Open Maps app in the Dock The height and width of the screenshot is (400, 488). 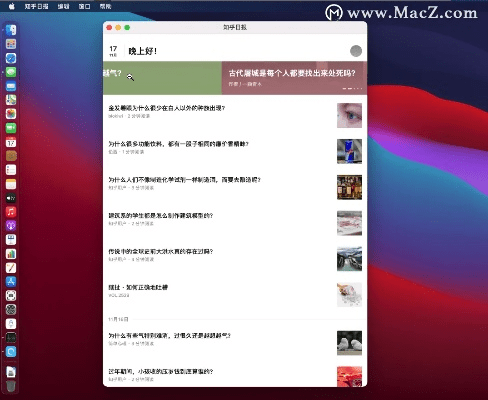11,100
